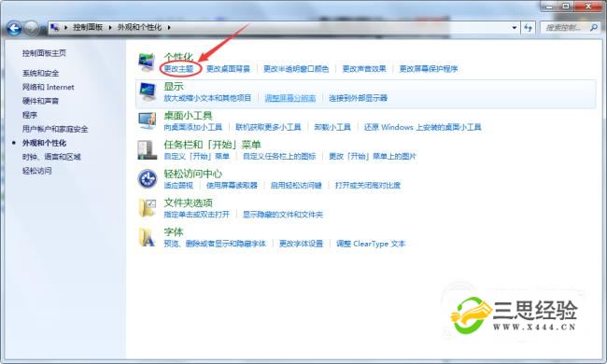The image size is (607, 364).
Task: Open the Taskbar and Start Menu icon
Action: pos(148,149)
